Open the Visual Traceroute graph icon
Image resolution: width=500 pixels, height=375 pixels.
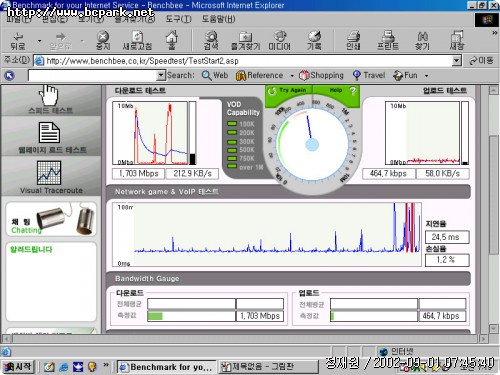[49, 173]
